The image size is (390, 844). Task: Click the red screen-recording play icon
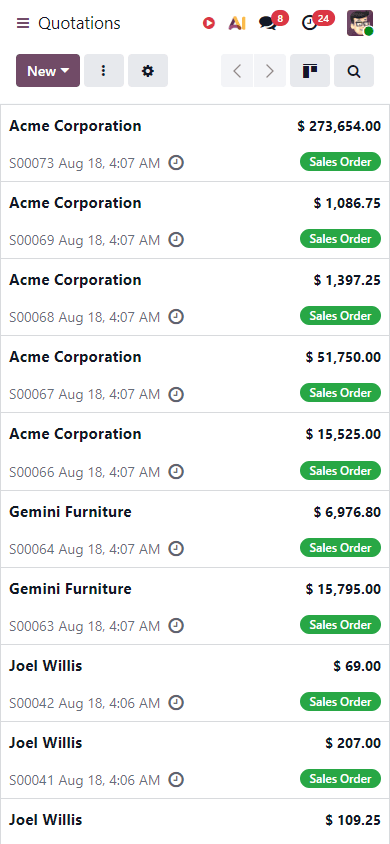(x=209, y=23)
